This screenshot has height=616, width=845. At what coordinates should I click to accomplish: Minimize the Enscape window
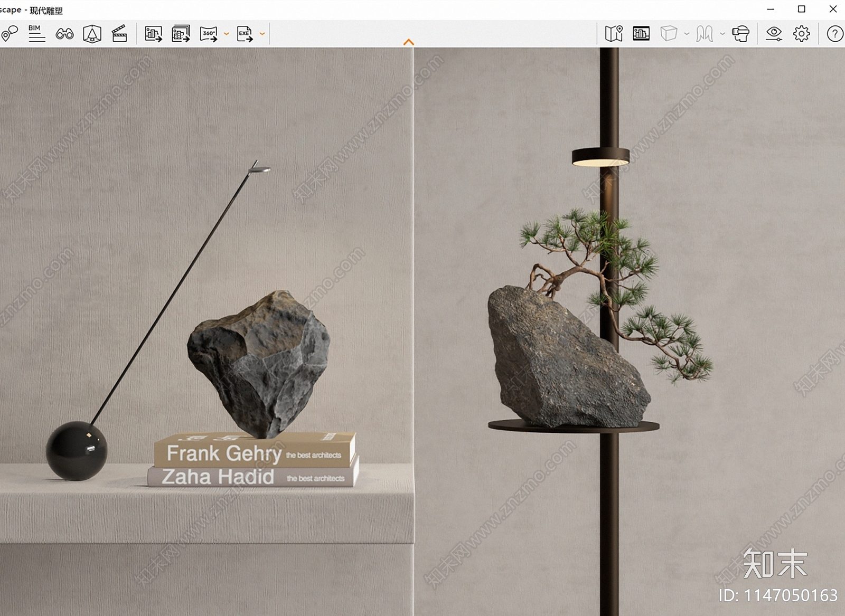coord(771,9)
